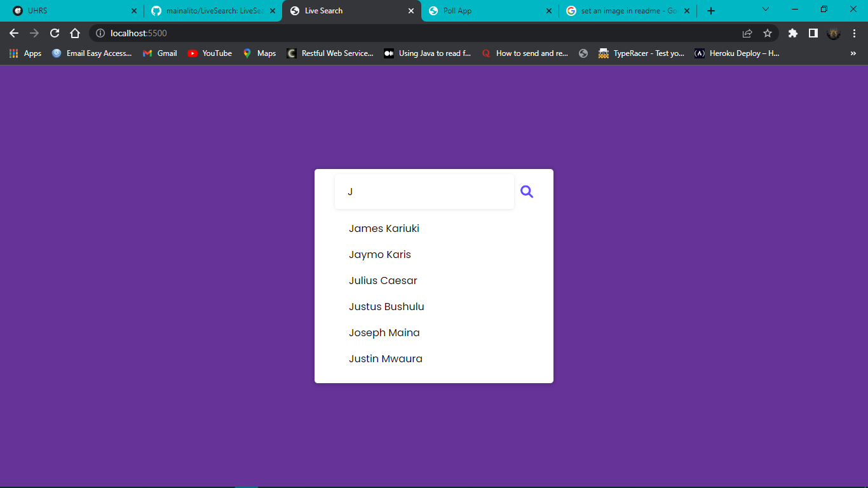Open the Maps bookmark
This screenshot has width=868, height=488.
[x=259, y=53]
